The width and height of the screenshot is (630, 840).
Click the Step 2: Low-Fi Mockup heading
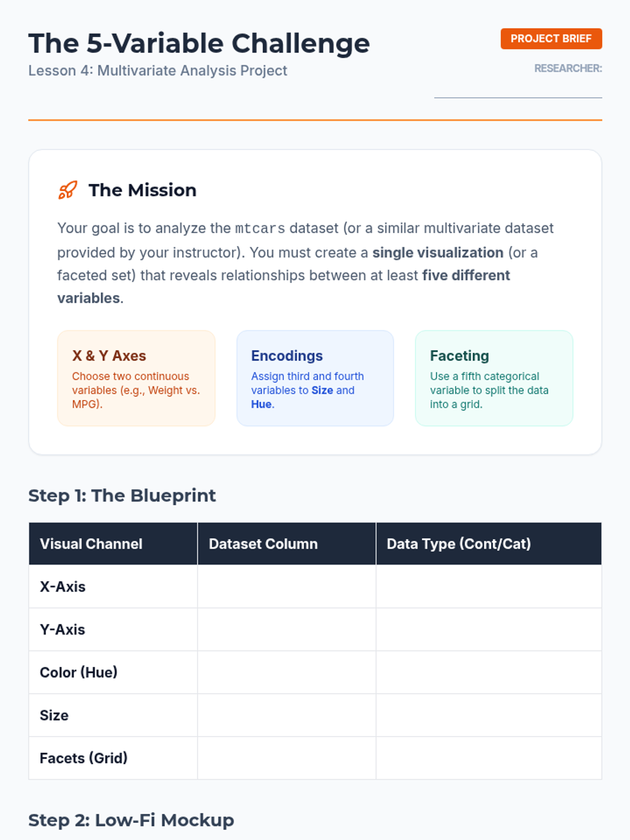click(x=131, y=820)
